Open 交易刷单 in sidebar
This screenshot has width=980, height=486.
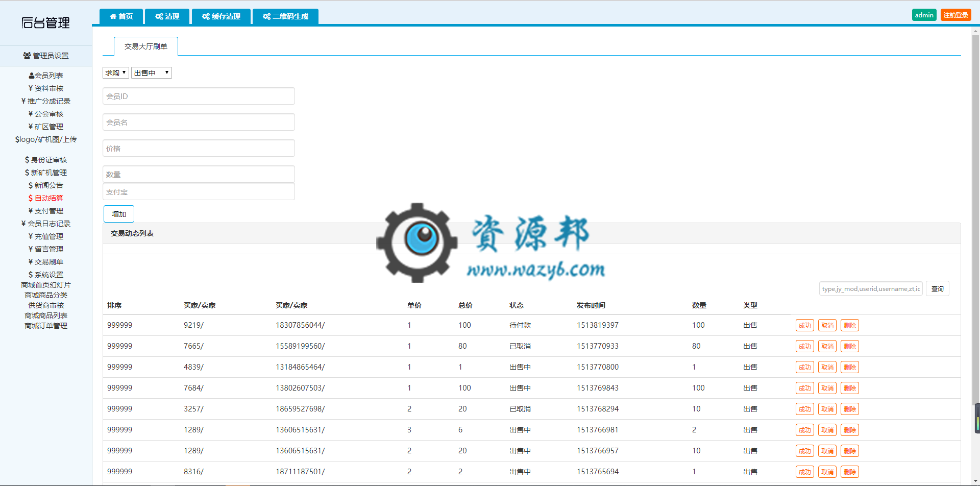(x=46, y=261)
